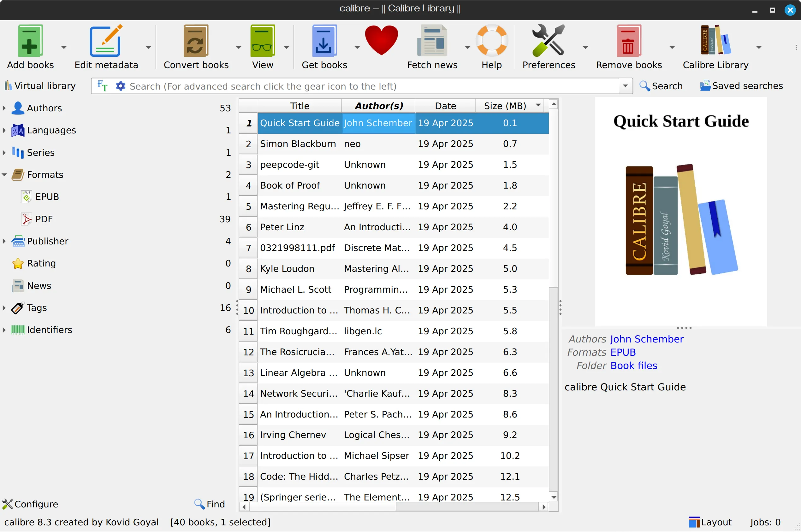Viewport: 801px width, 532px height.
Task: Open the Convert books dropdown arrow
Action: pos(238,47)
